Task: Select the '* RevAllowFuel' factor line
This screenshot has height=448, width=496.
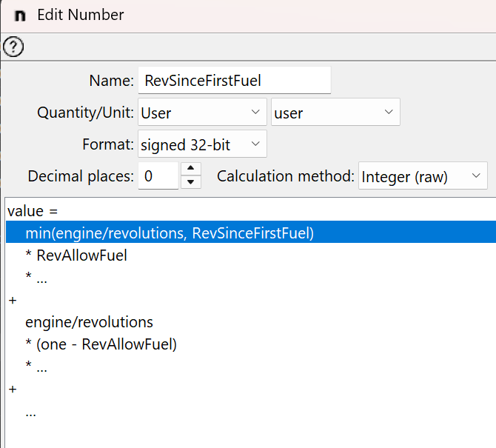Action: tap(76, 256)
